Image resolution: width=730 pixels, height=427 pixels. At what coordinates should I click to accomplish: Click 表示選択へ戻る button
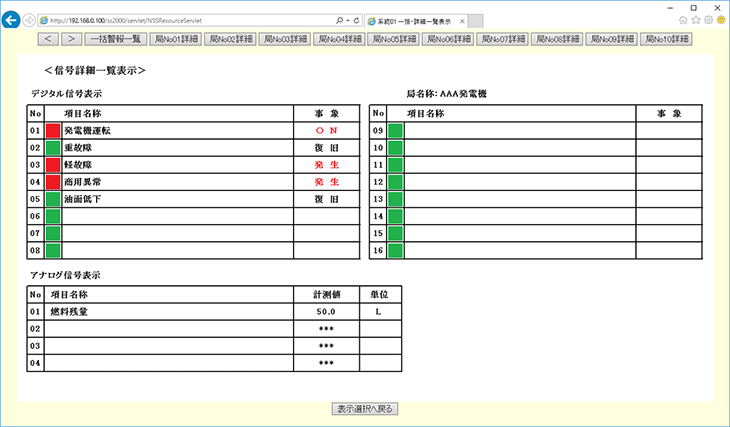tap(365, 409)
